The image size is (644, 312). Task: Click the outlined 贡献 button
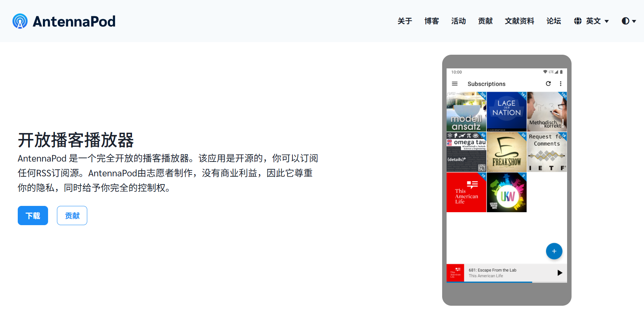[72, 216]
